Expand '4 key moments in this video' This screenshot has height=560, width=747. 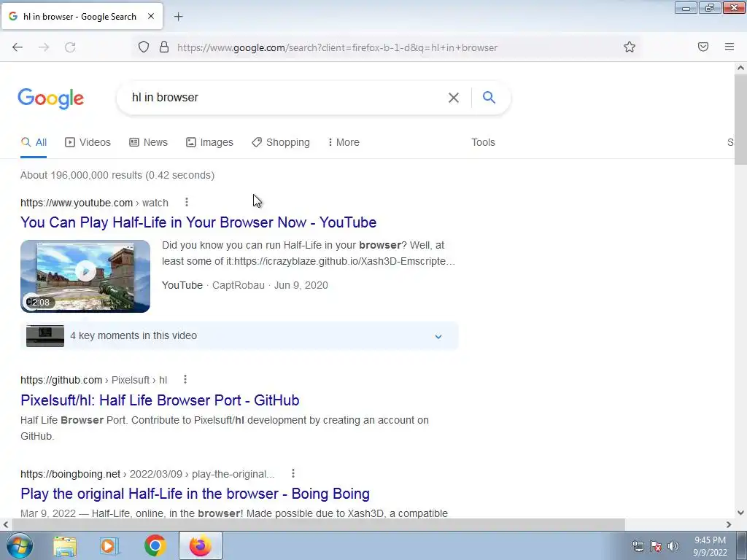pyautogui.click(x=239, y=335)
